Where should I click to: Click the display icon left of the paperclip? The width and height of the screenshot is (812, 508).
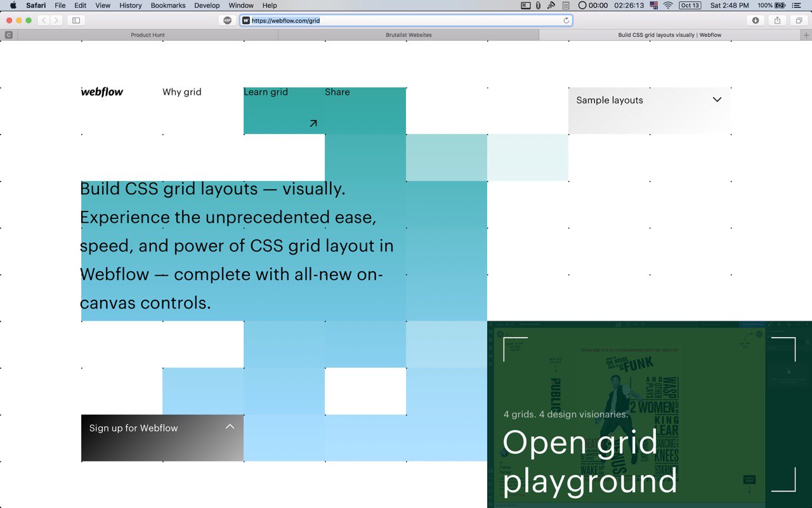[525, 5]
